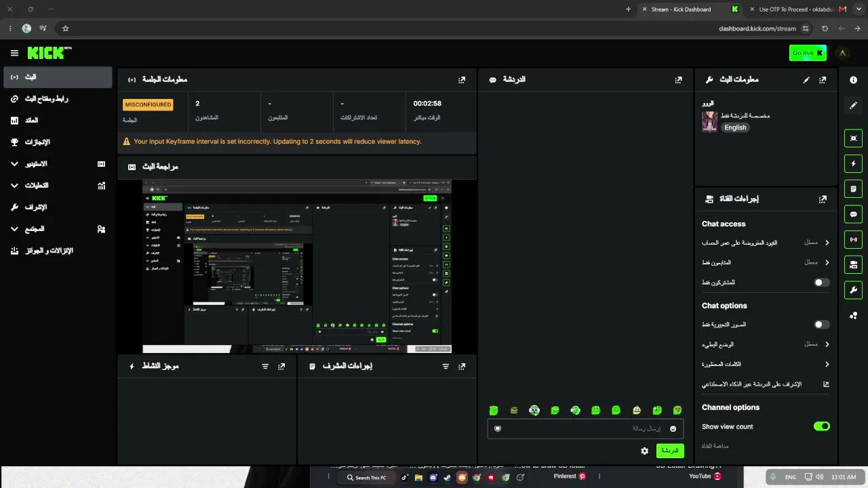The height and width of the screenshot is (488, 868).
Task: Expand القيود المفروضة على عمر الحساب setting
Action: [x=766, y=243]
